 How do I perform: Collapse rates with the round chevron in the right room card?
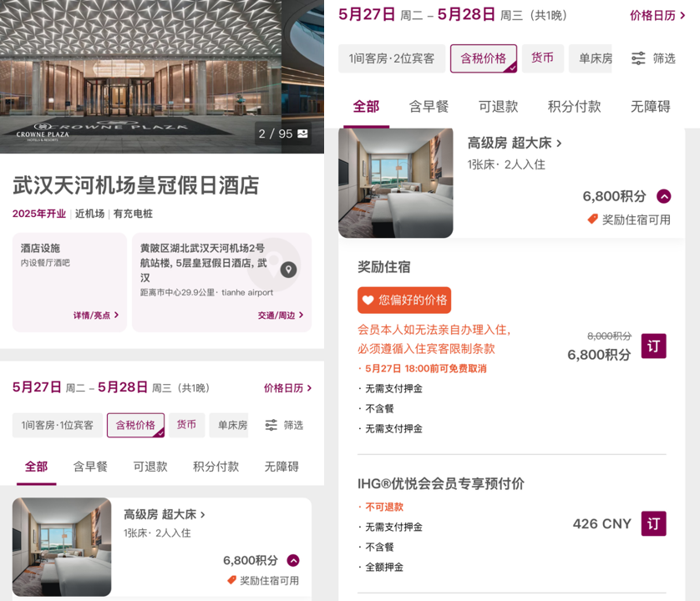click(663, 196)
